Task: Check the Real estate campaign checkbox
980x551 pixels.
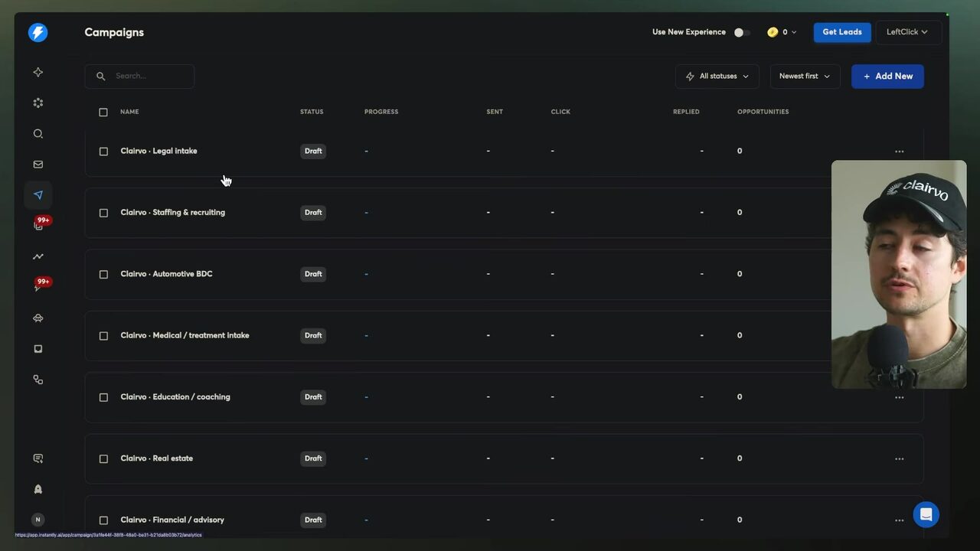Action: [x=103, y=459]
